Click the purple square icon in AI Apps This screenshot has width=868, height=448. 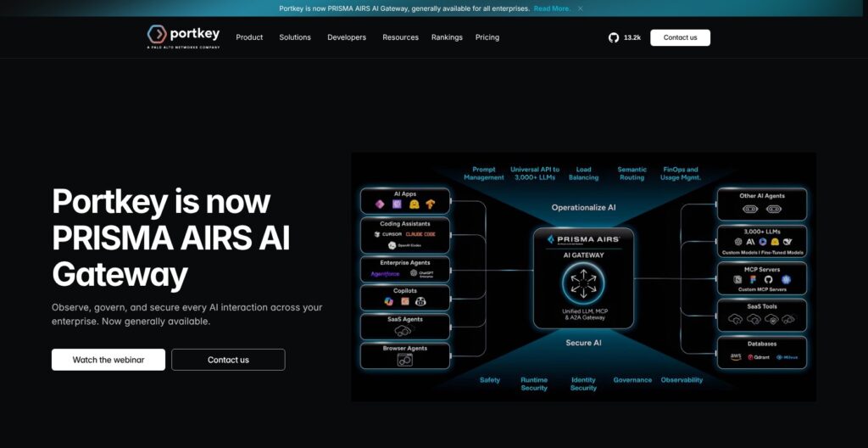click(397, 204)
